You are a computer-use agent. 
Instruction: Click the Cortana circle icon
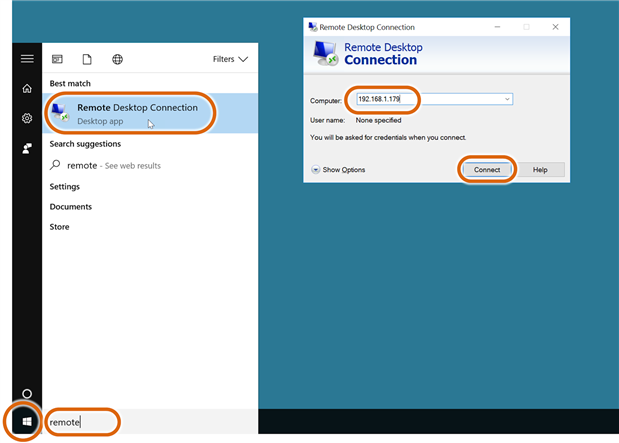tap(27, 394)
